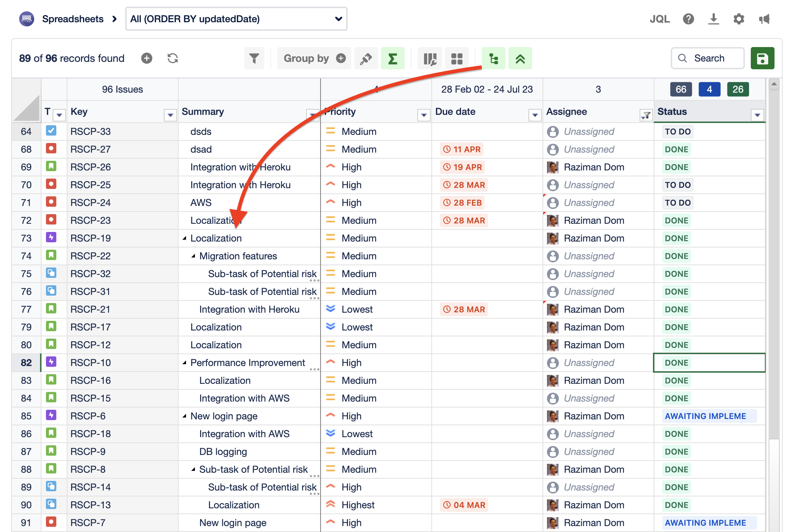Image resolution: width=796 pixels, height=532 pixels.
Task: Open the saved filter dropdown ORDER BY updatedDate
Action: pyautogui.click(x=236, y=19)
